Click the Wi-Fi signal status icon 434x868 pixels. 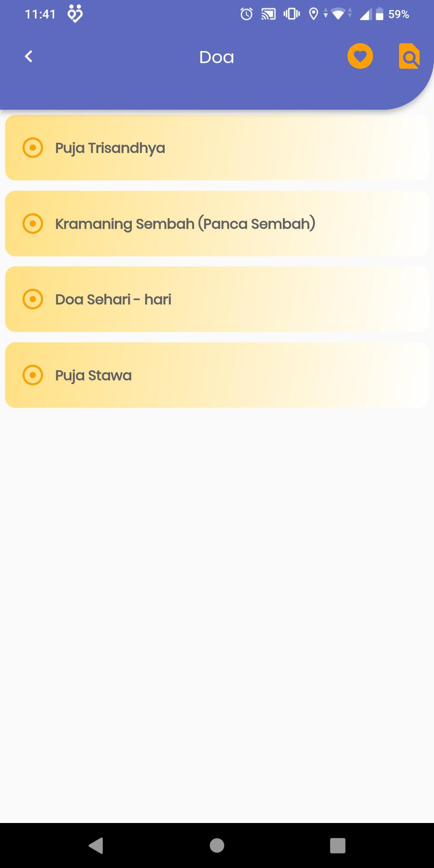coord(339,14)
